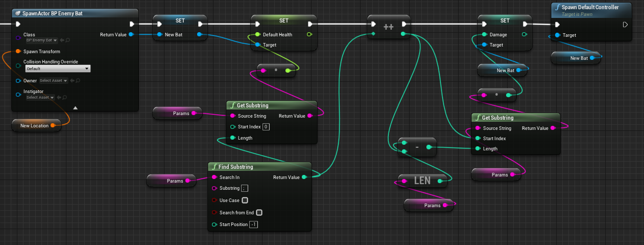Click the Spawn Default Controller Target pin

pyautogui.click(x=557, y=35)
